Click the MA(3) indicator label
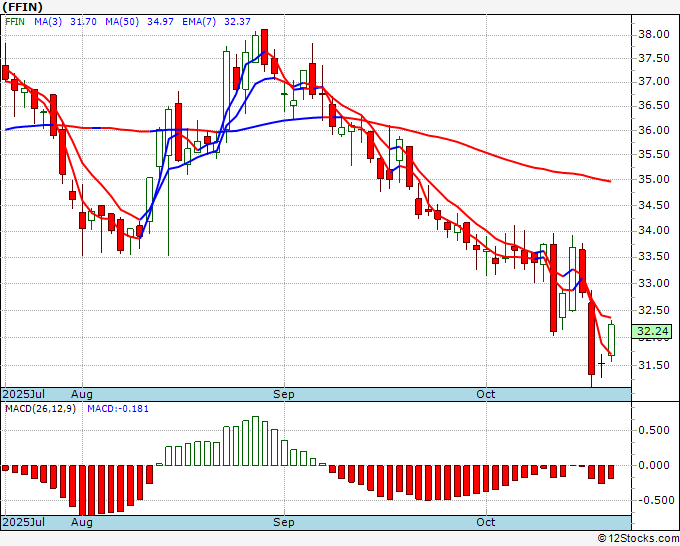This screenshot has width=680, height=546. [48, 22]
